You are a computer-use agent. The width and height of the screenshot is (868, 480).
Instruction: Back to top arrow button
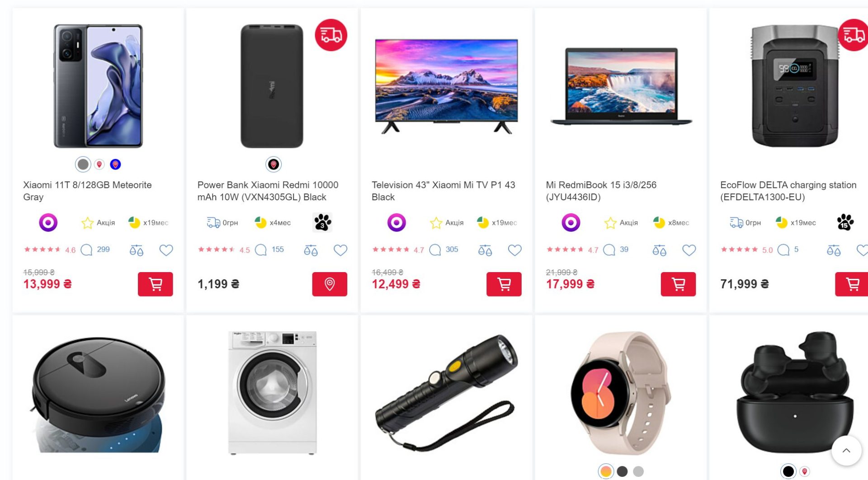846,451
